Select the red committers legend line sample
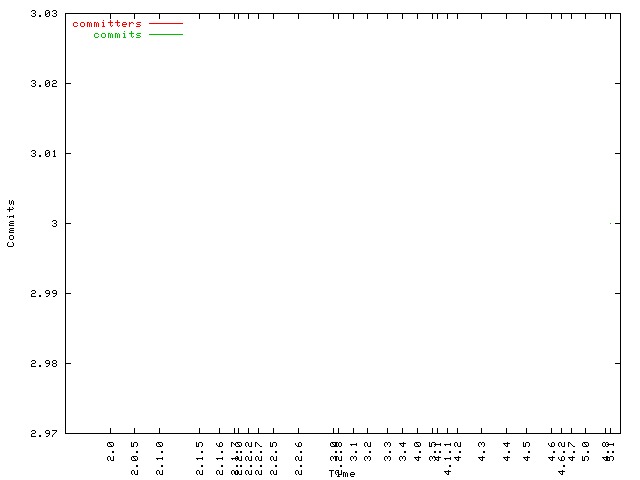 click(x=166, y=23)
